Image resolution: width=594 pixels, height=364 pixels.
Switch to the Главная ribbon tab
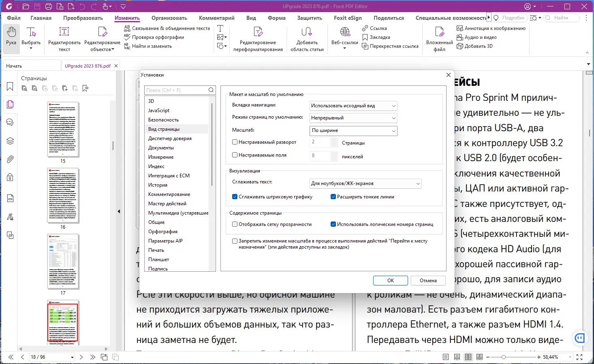tap(41, 18)
